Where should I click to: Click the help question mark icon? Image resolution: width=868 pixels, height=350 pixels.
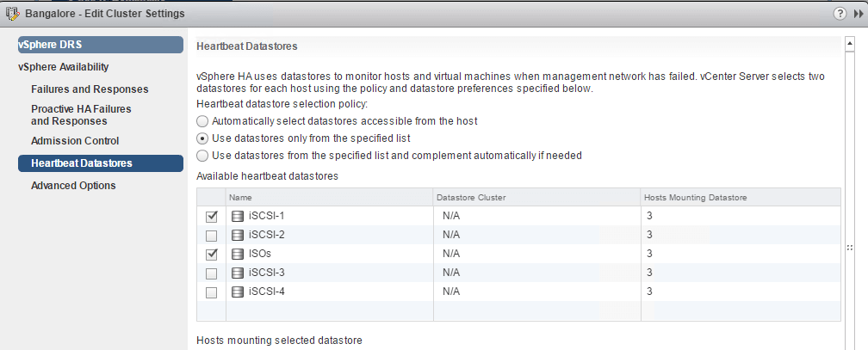838,14
